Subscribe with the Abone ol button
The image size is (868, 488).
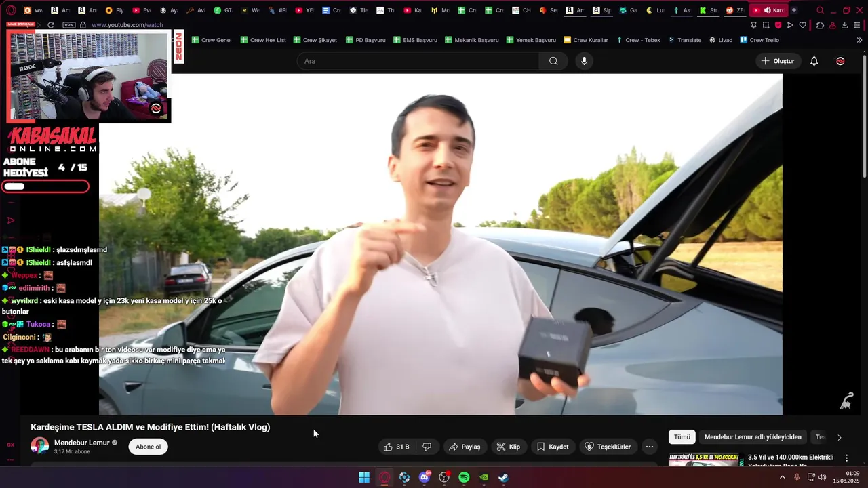click(148, 447)
